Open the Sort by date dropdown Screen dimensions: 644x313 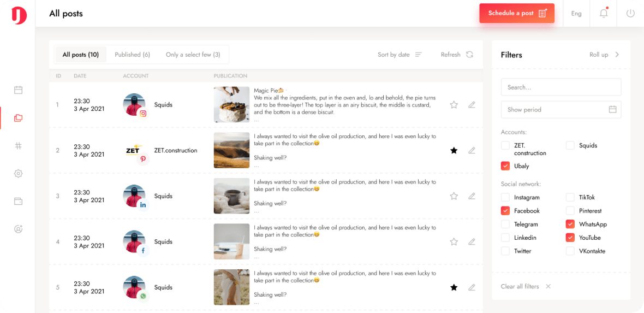399,55
